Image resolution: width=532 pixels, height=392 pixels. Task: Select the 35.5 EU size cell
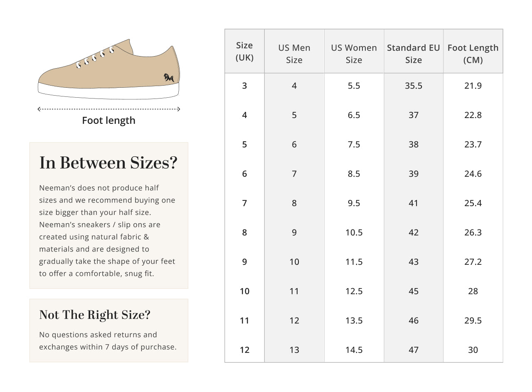tap(414, 86)
